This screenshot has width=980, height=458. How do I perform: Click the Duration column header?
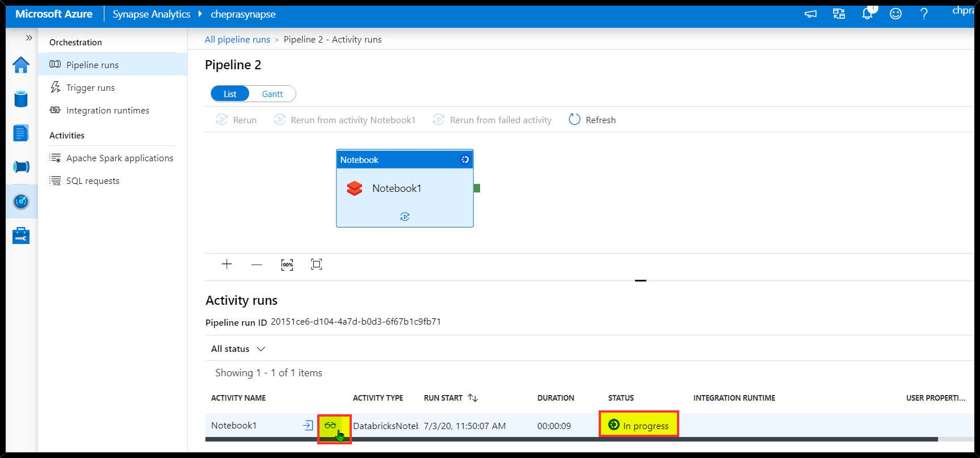556,398
